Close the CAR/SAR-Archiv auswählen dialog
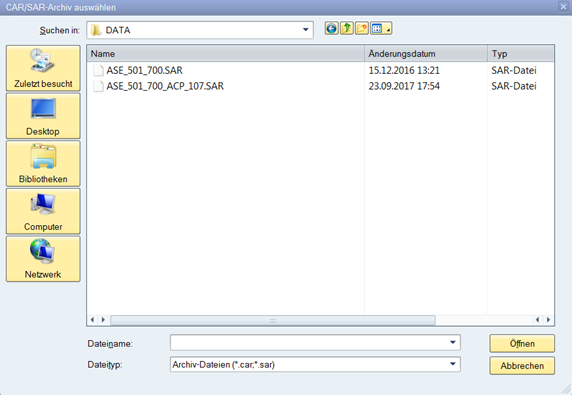Viewport: 572px width, 395px height. 564,7
